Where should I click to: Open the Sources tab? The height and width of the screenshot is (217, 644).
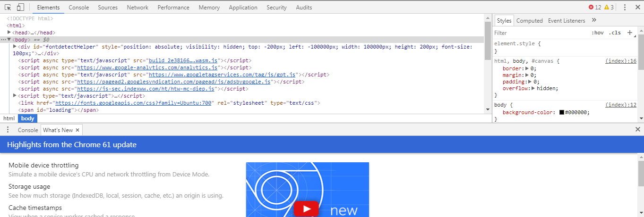pyautogui.click(x=108, y=8)
